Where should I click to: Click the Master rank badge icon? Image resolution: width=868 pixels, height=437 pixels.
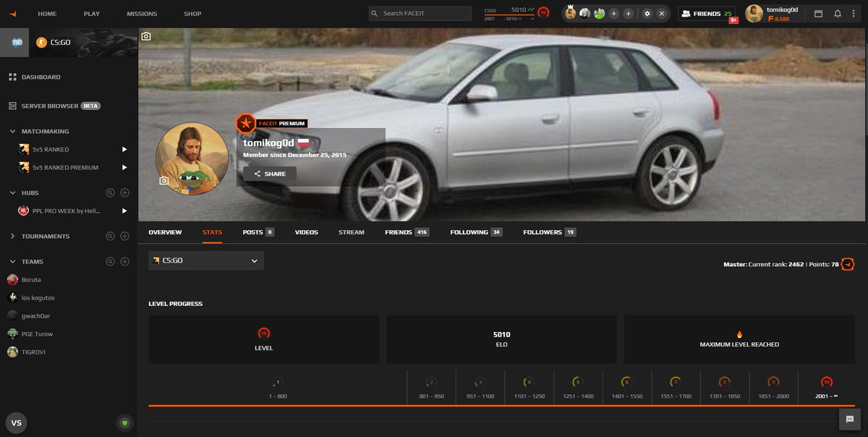click(x=848, y=264)
